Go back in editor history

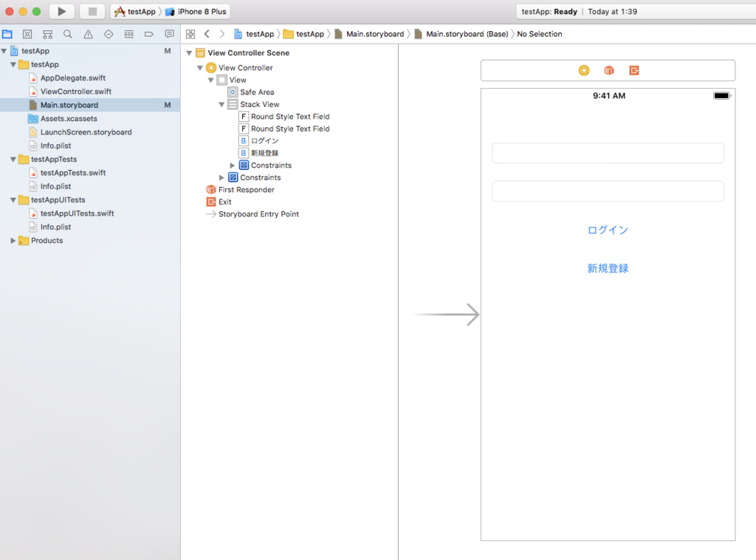click(x=207, y=34)
